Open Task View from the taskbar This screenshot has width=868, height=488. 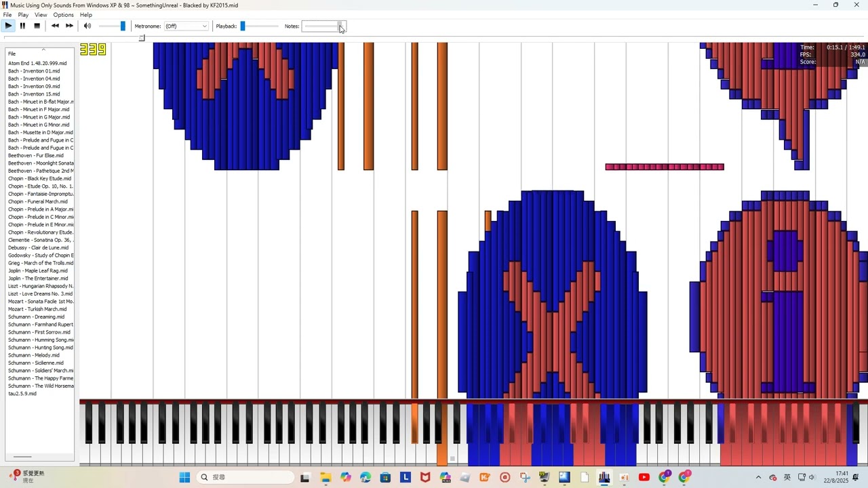[x=305, y=477]
